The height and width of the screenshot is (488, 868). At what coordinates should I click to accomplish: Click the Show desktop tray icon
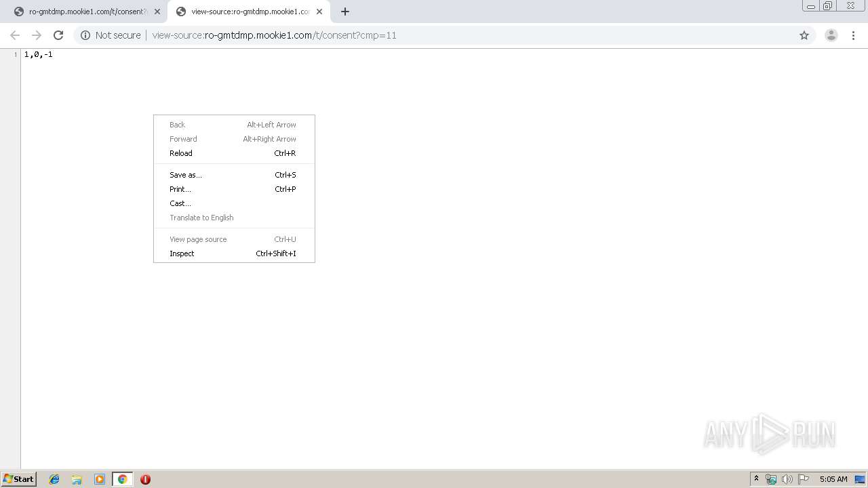tap(860, 479)
